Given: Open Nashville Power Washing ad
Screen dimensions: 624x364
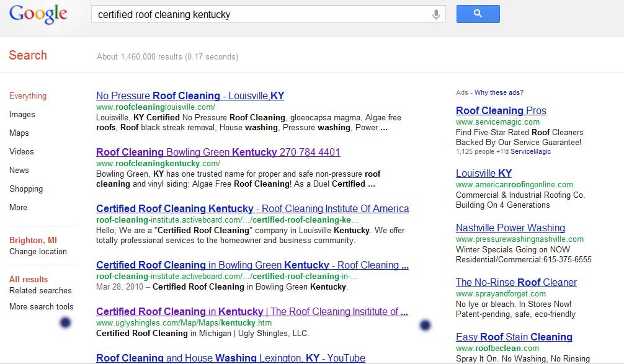Looking at the screenshot, I should [510, 228].
